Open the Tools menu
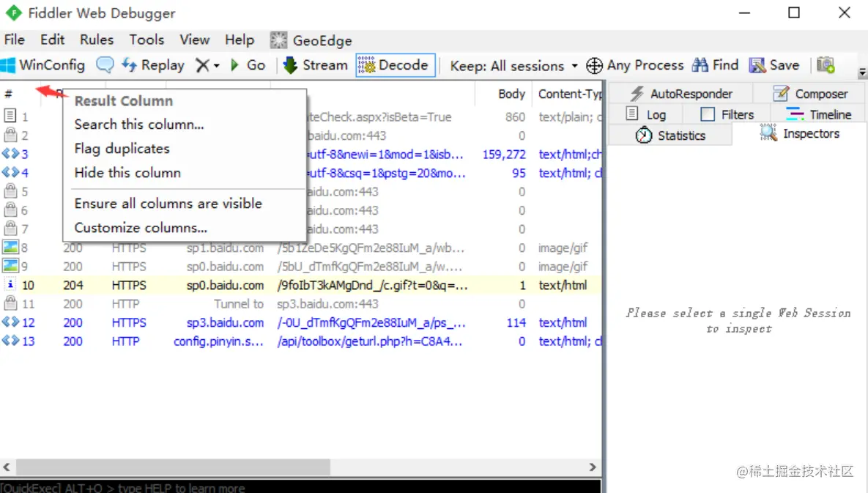 coord(146,40)
